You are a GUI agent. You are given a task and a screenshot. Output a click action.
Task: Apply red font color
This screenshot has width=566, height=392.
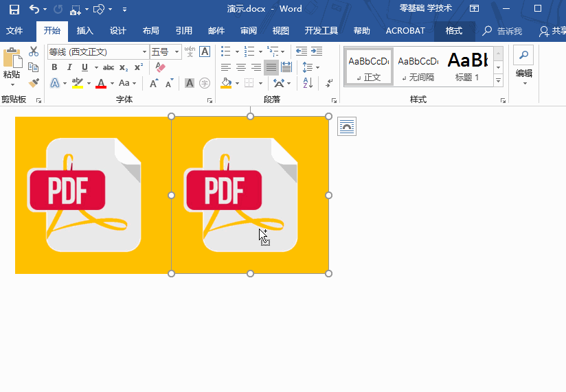[101, 83]
